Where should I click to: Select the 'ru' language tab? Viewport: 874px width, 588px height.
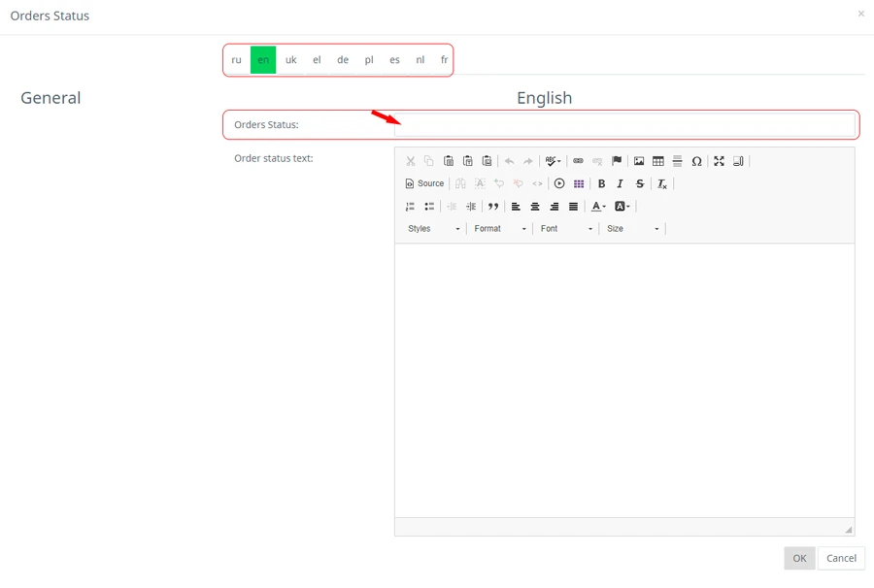click(237, 60)
